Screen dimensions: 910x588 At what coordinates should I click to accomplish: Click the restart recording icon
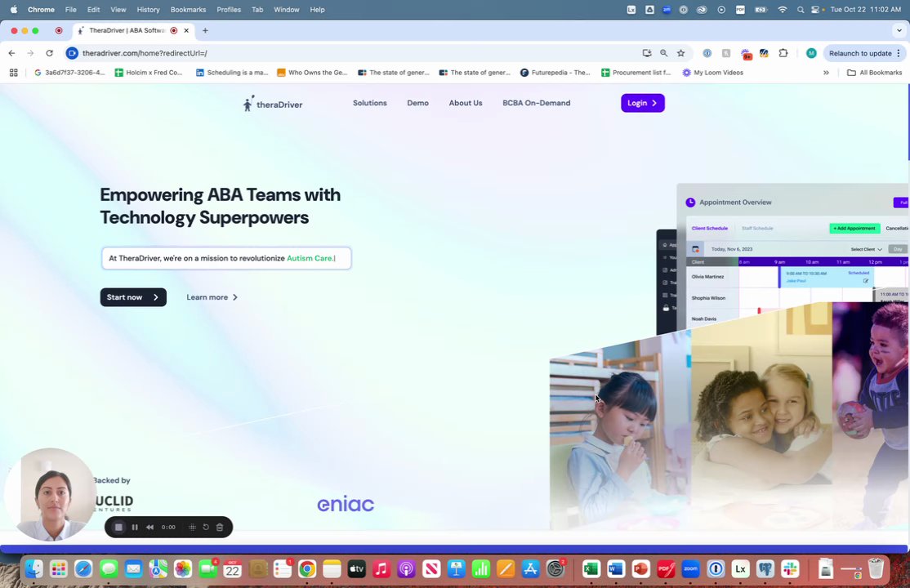click(x=206, y=527)
